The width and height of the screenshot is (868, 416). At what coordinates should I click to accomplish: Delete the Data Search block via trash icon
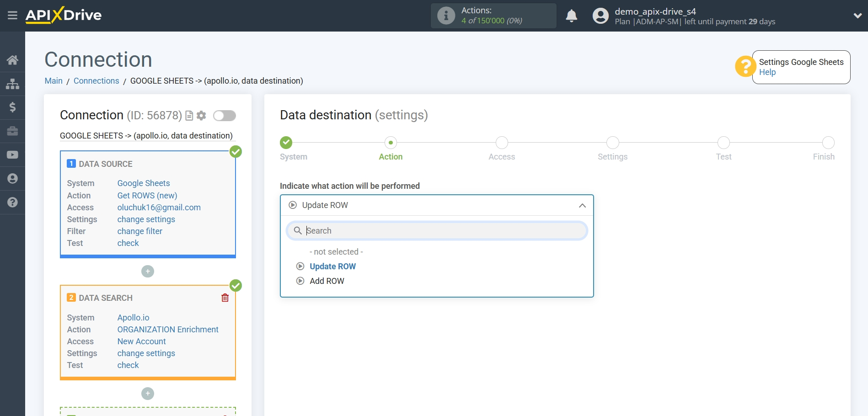(x=225, y=298)
